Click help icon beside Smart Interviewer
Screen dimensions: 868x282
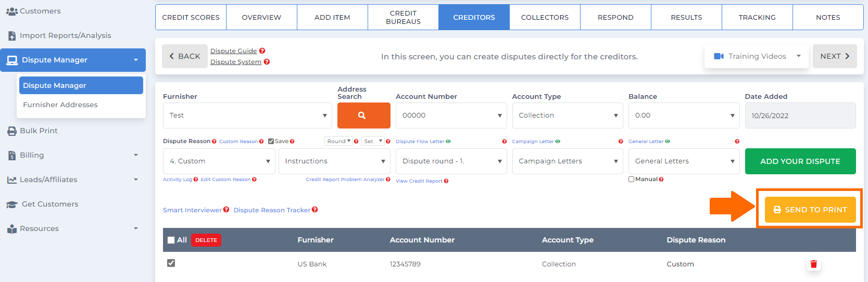pos(226,210)
